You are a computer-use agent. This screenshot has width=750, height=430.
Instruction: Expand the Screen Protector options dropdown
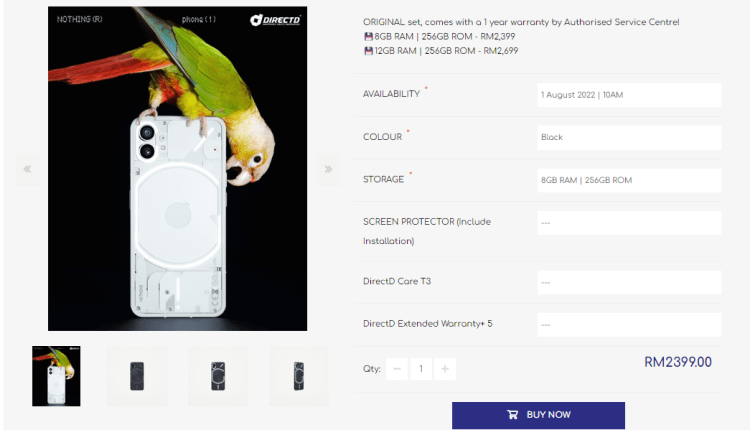click(629, 223)
